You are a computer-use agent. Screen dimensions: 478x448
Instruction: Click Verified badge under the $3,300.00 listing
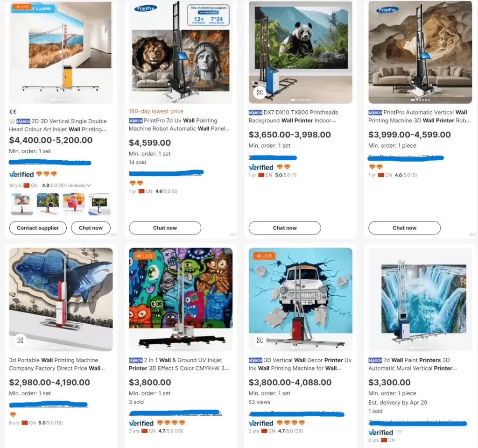click(x=381, y=432)
